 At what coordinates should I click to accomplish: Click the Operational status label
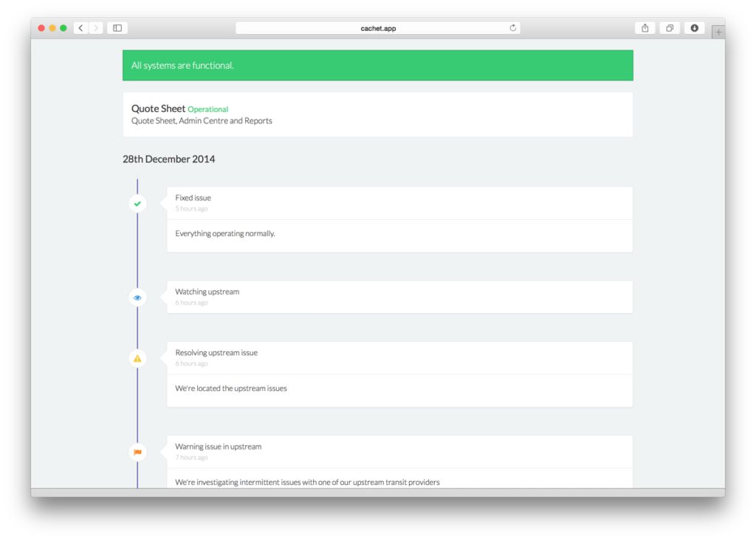point(207,109)
